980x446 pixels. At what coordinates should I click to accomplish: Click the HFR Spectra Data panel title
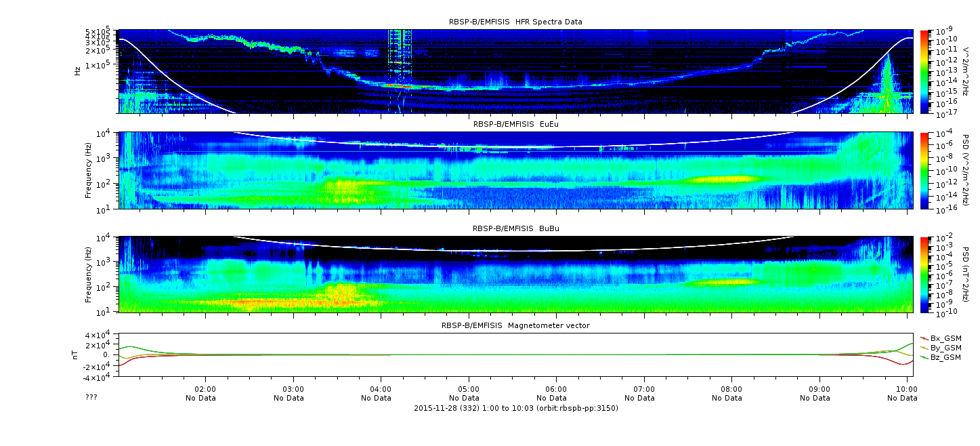pos(515,22)
